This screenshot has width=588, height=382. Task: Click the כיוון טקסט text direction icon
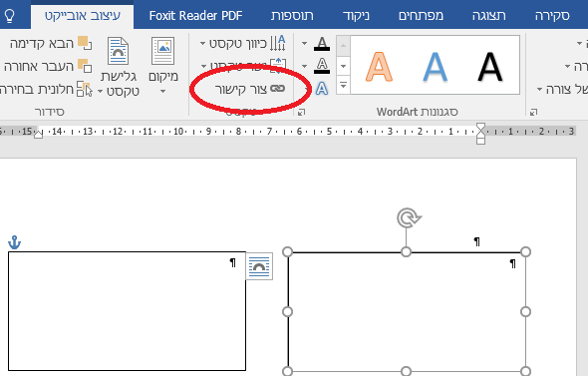(277, 43)
